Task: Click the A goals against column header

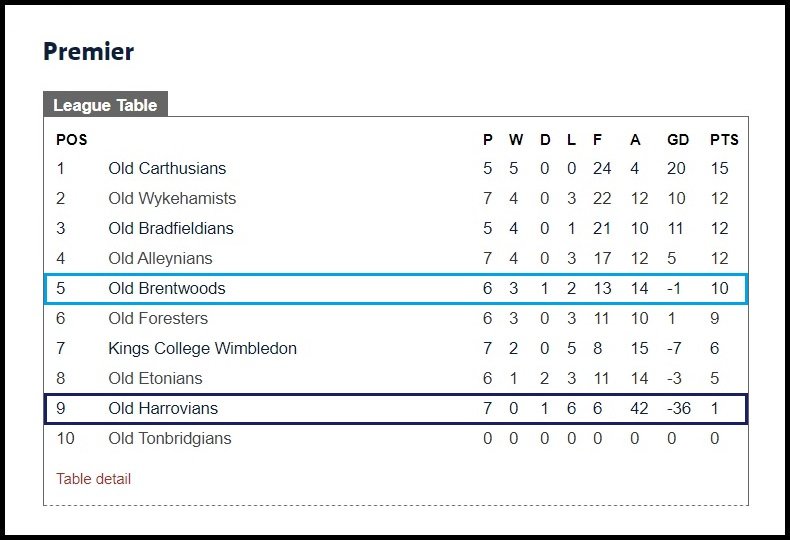Action: click(635, 140)
